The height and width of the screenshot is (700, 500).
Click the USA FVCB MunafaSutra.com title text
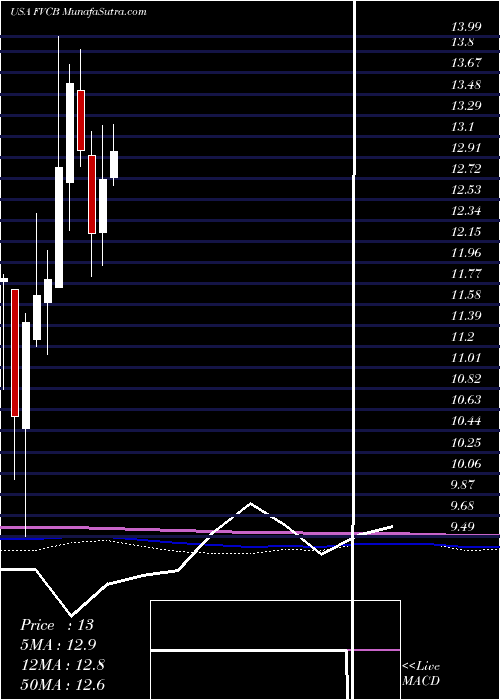[78, 12]
